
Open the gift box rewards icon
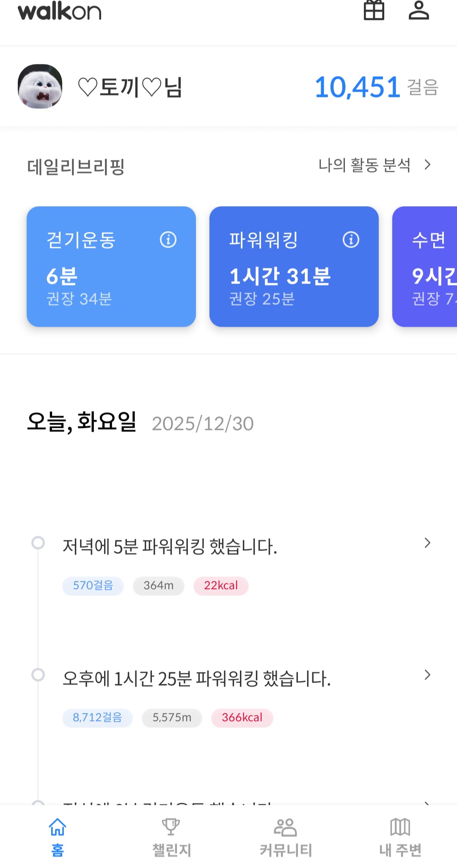click(x=374, y=10)
